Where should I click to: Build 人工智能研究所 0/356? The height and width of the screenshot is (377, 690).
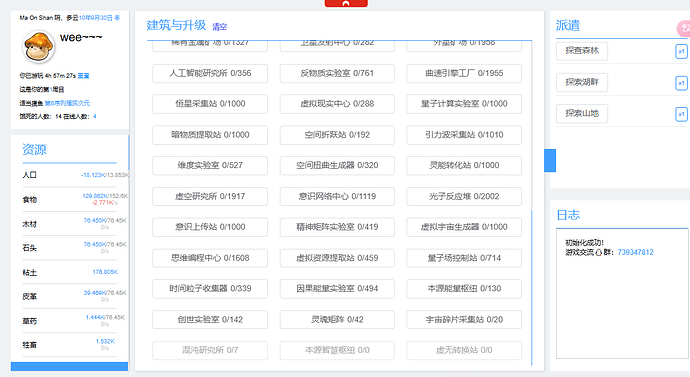(210, 73)
